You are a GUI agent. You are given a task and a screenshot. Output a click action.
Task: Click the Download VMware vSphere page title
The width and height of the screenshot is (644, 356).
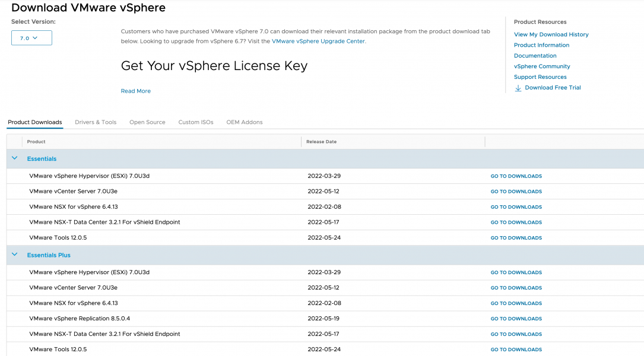click(x=88, y=7)
